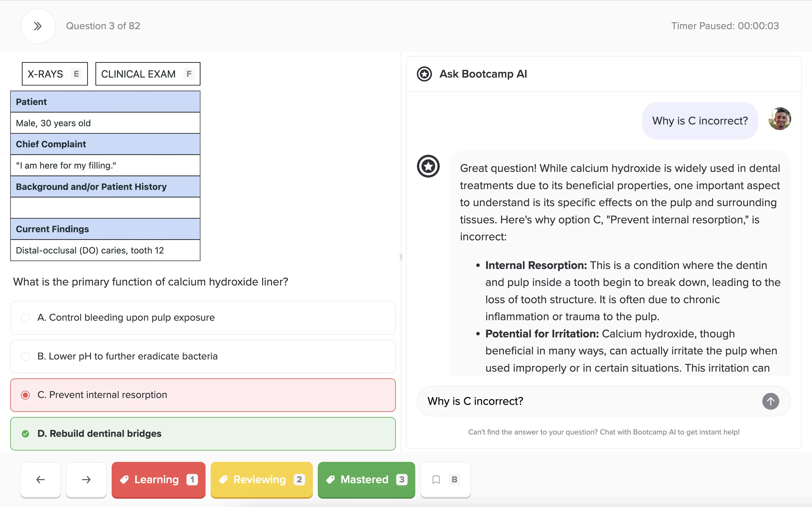Tag question as Learning
The height and width of the screenshot is (507, 812).
pos(158,480)
